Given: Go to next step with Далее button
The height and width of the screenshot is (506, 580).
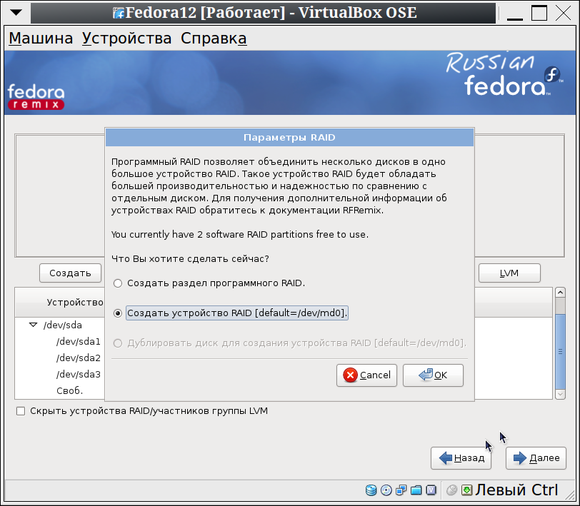Looking at the screenshot, I should 536,458.
